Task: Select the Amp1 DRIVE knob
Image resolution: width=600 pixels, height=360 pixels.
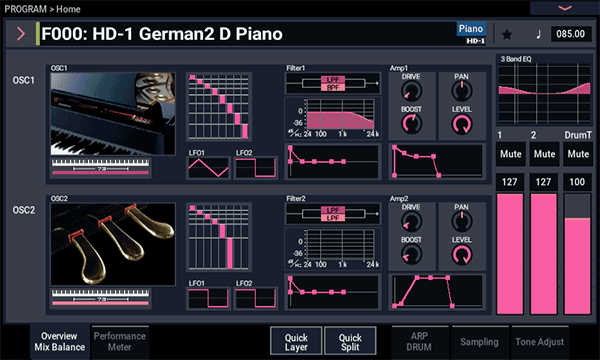Action: [411, 91]
